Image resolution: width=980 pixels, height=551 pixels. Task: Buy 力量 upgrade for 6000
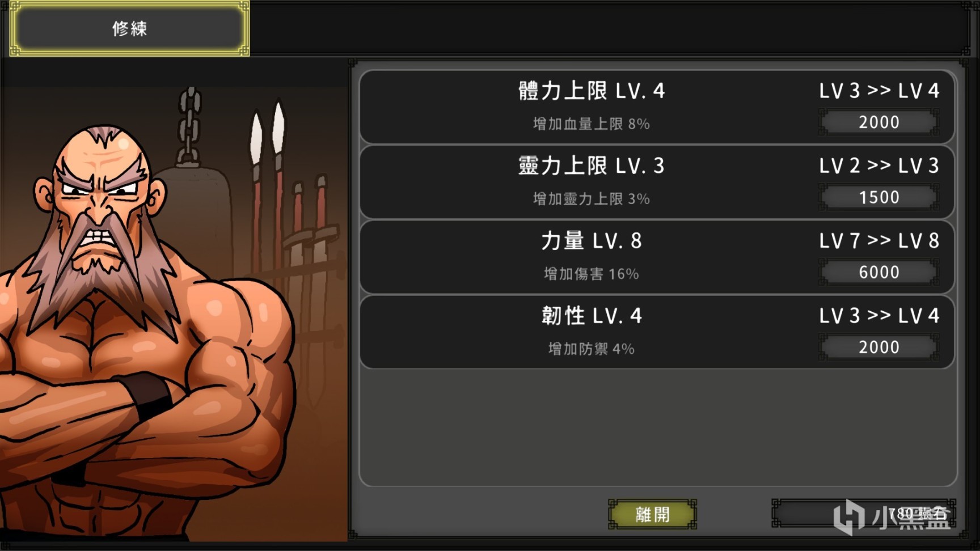tap(878, 272)
